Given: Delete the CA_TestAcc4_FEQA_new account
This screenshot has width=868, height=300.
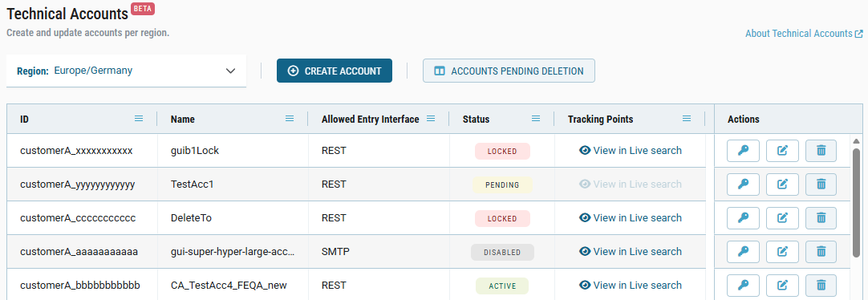Looking at the screenshot, I should tap(821, 286).
